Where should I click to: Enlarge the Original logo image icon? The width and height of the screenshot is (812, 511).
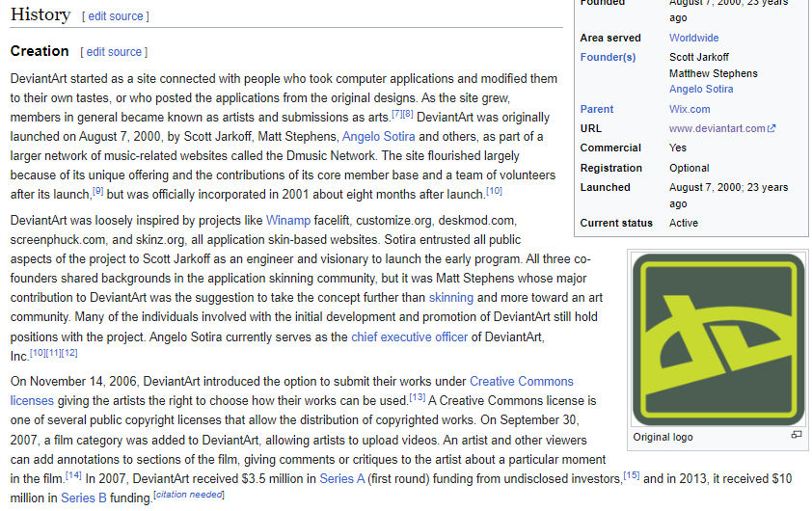tap(797, 435)
